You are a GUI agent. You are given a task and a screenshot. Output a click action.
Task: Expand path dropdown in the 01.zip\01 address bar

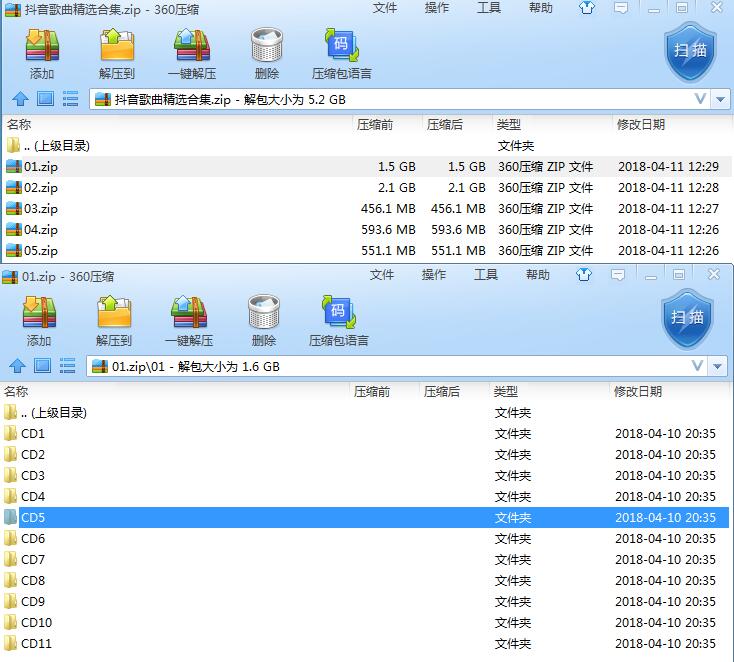pyautogui.click(x=698, y=366)
